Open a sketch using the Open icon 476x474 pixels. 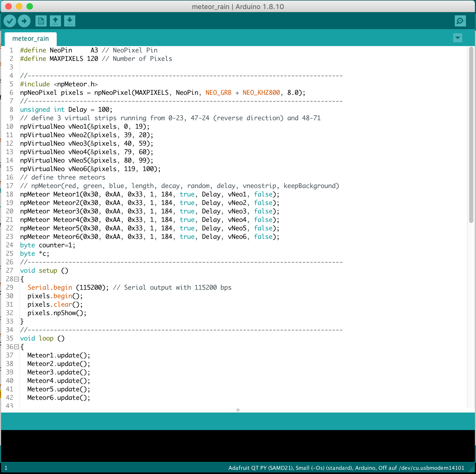click(55, 21)
